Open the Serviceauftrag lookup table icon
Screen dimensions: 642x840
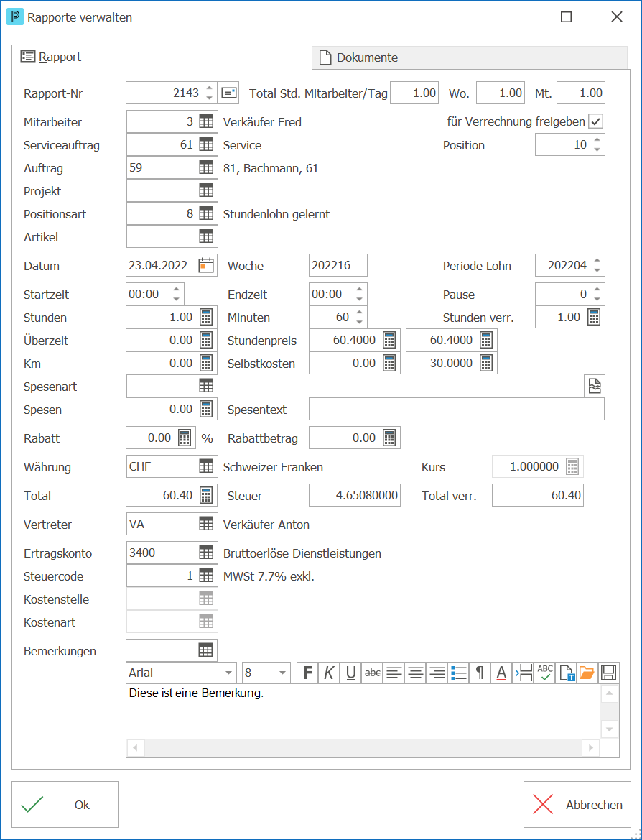(205, 144)
